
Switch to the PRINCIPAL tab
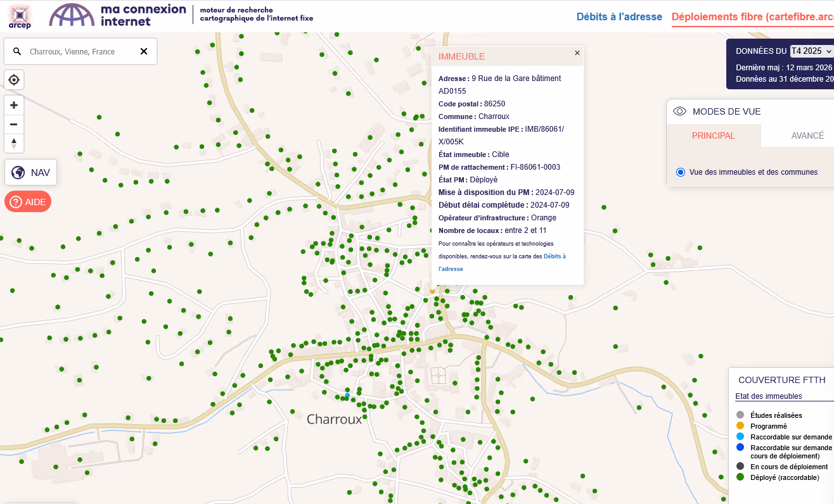tap(713, 135)
